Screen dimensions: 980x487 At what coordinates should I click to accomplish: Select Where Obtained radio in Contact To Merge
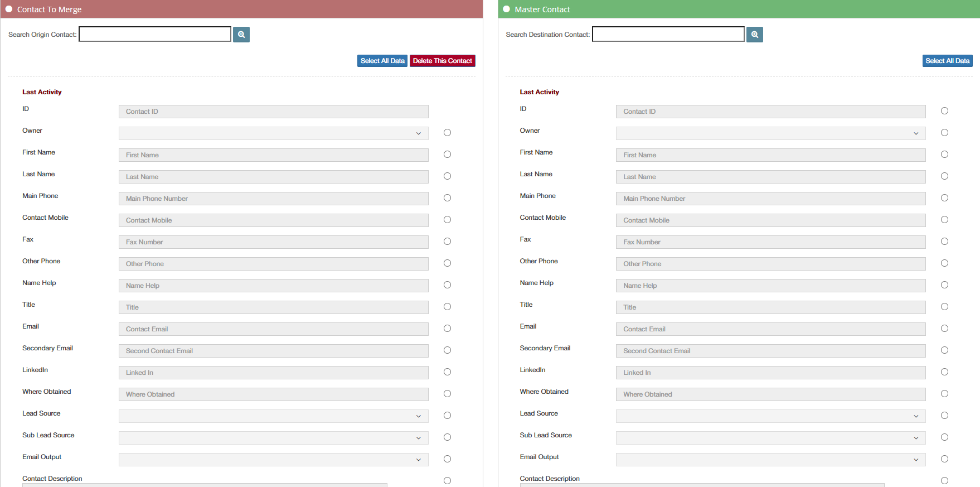(x=447, y=394)
